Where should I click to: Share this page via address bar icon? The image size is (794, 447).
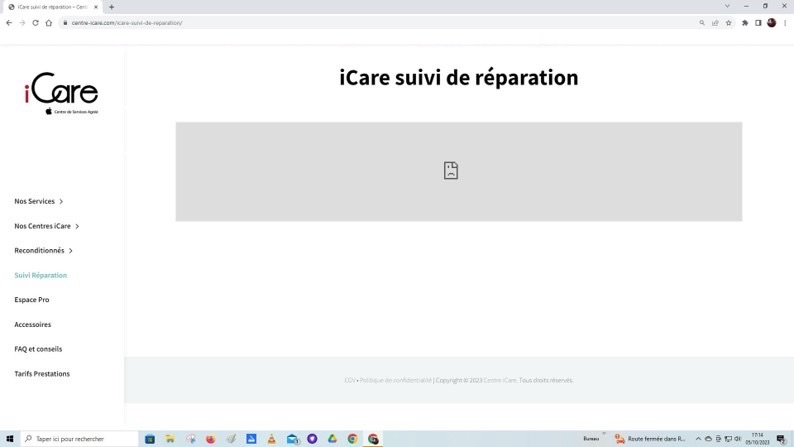[715, 23]
